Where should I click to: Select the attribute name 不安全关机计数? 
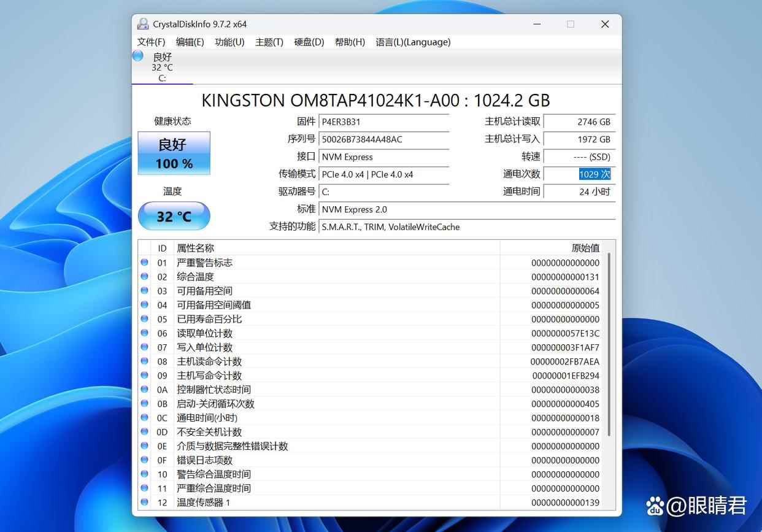click(x=209, y=432)
